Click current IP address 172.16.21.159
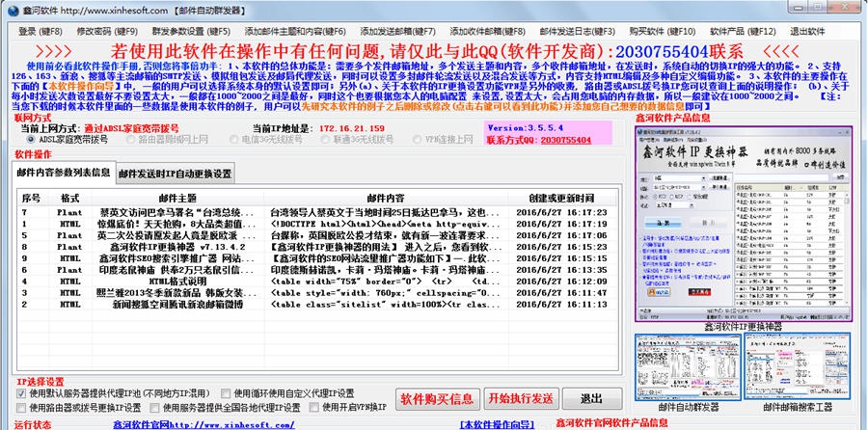This screenshot has width=868, height=430. click(x=351, y=128)
